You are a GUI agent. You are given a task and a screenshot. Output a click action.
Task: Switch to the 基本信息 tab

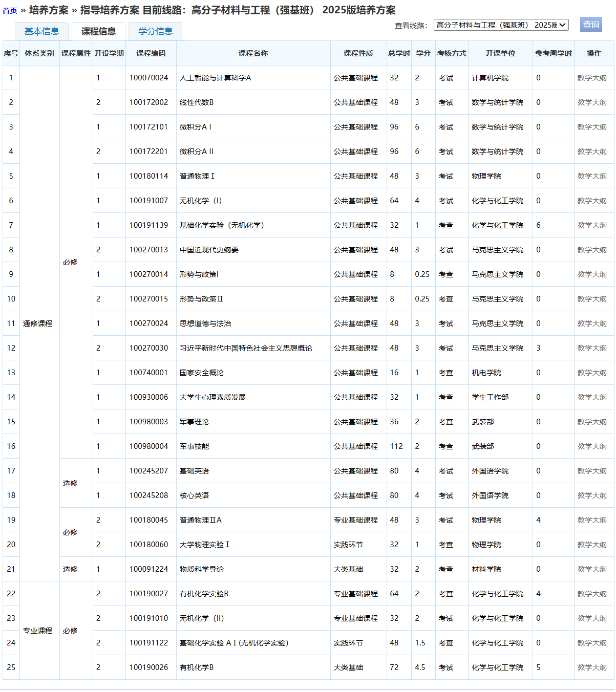point(42,31)
